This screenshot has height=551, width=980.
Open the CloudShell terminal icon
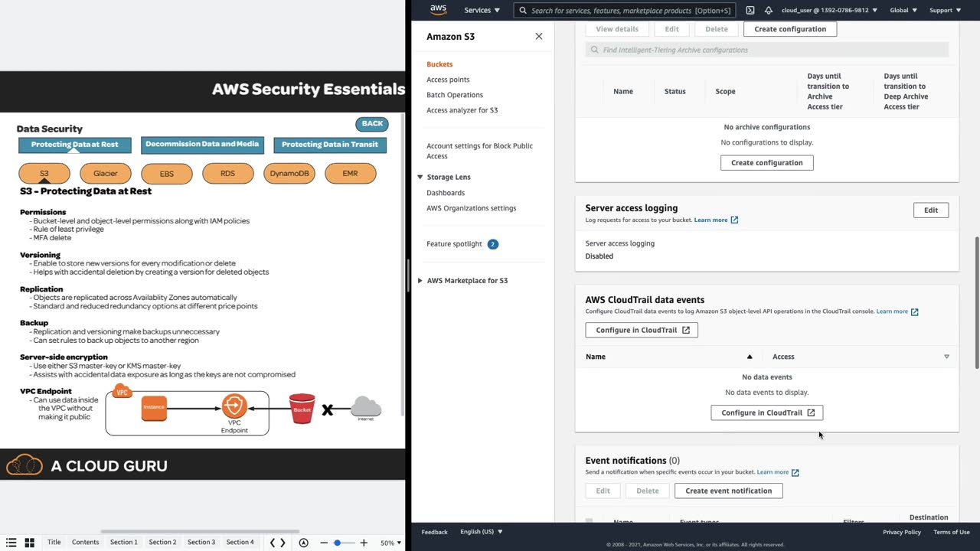(x=750, y=10)
